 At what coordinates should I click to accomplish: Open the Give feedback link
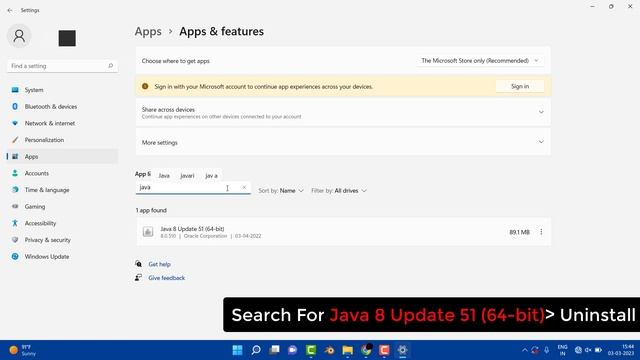coord(167,278)
